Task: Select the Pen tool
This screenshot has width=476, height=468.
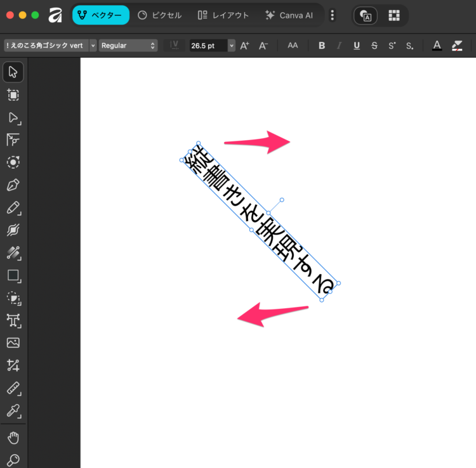Action: coord(13,185)
